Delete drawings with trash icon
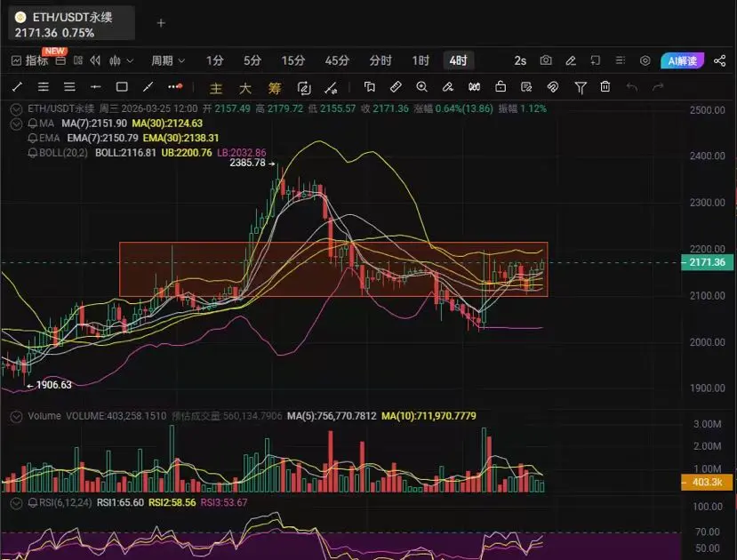 click(605, 87)
